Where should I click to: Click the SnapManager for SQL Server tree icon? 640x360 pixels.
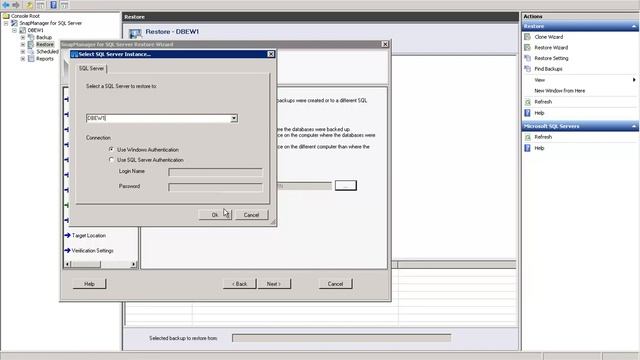[14, 23]
